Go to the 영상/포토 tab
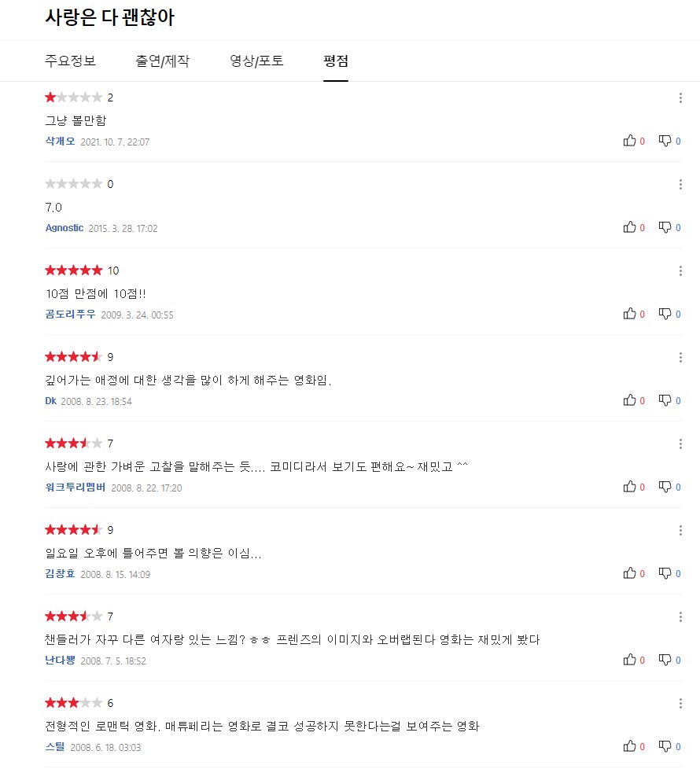The image size is (700, 773). (256, 61)
